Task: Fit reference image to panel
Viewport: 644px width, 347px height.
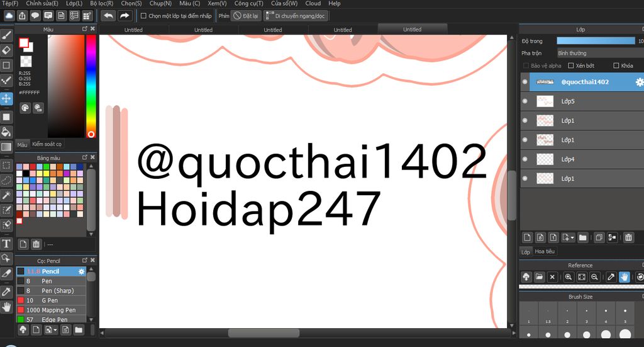Action: pos(582,277)
